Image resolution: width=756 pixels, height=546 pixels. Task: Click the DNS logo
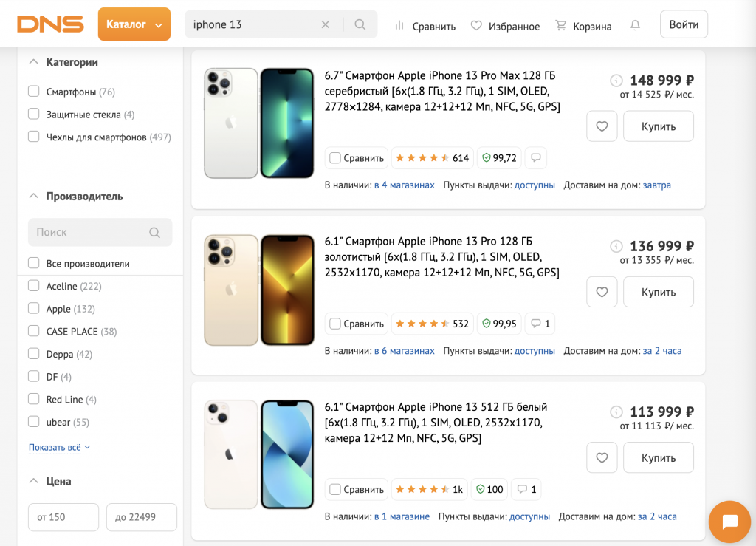[50, 24]
